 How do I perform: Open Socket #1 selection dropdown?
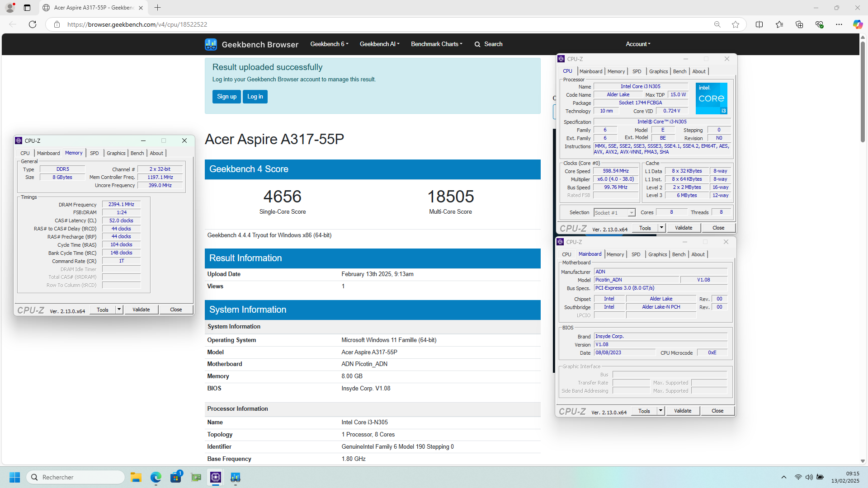pyautogui.click(x=614, y=213)
